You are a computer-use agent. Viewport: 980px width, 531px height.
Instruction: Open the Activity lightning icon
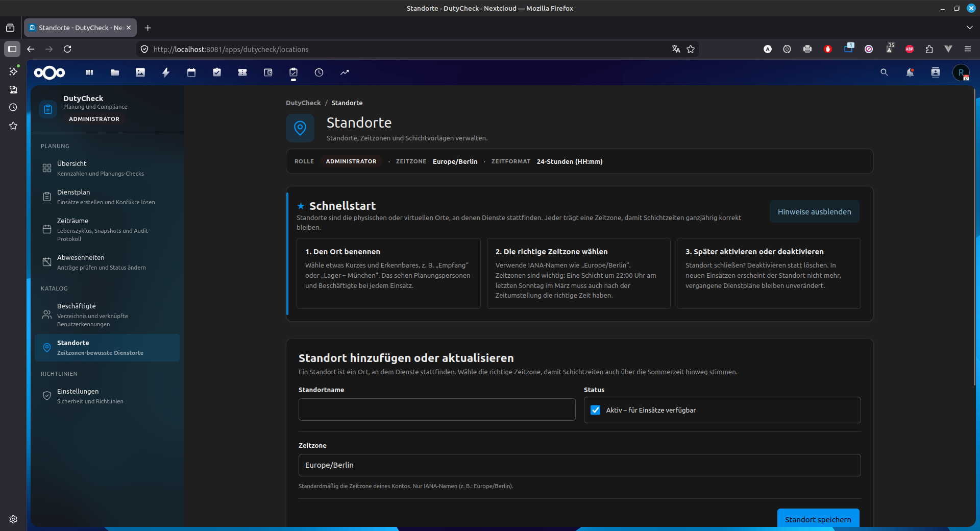tap(166, 73)
